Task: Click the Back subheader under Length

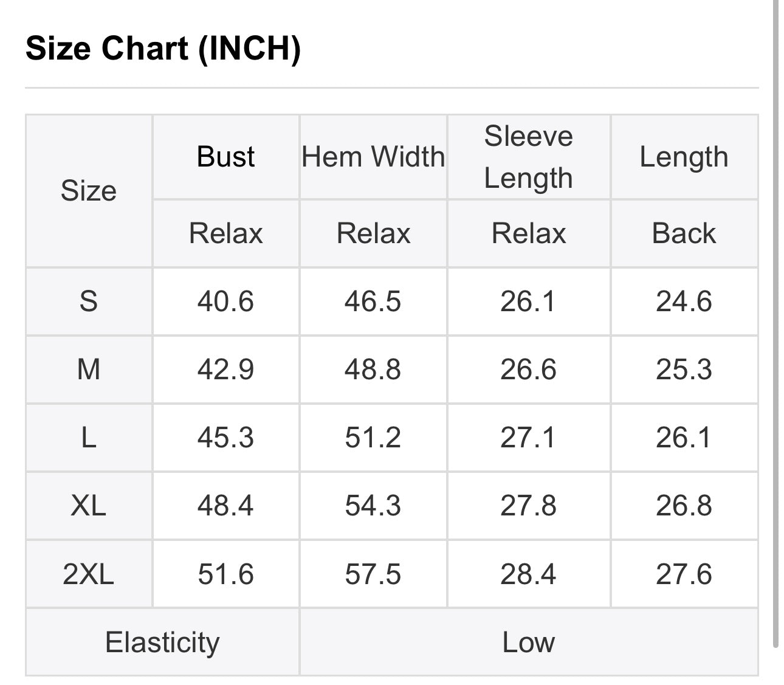Action: click(x=684, y=233)
